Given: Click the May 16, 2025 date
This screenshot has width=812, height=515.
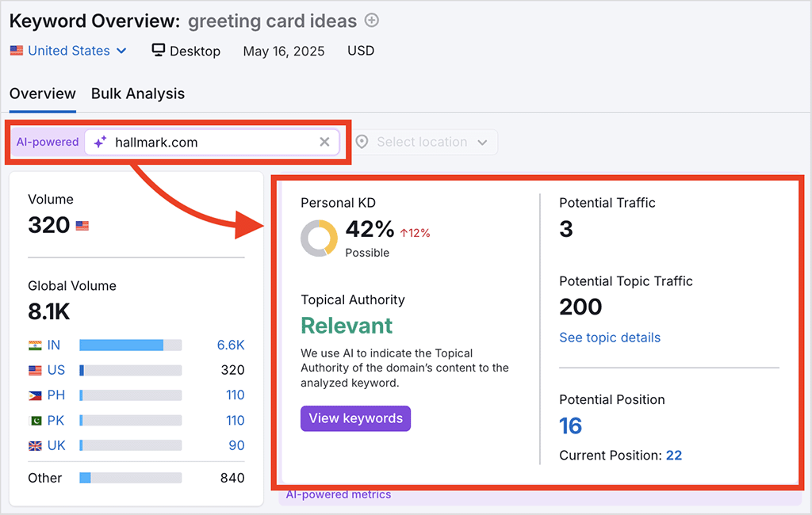Looking at the screenshot, I should 284,51.
